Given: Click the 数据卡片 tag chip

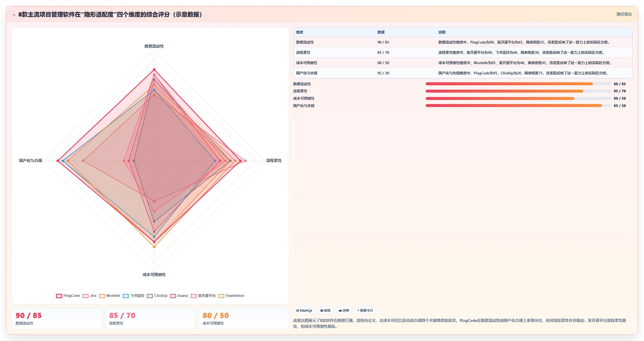Looking at the screenshot, I should click(x=365, y=310).
